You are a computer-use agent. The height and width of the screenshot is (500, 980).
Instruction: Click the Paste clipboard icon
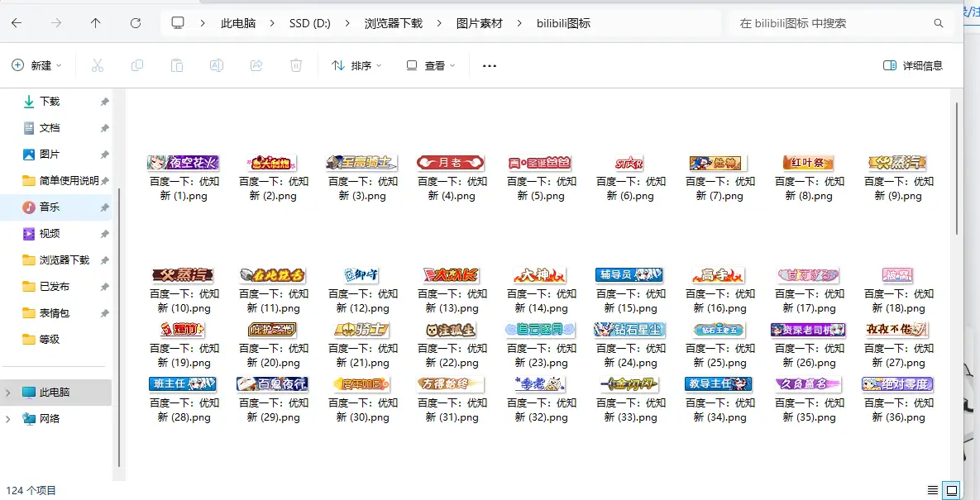(x=177, y=65)
